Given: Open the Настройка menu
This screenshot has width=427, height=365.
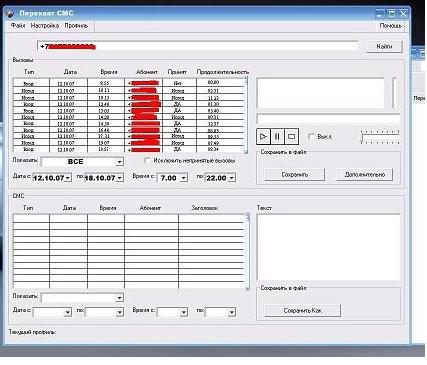Looking at the screenshot, I should coord(45,26).
